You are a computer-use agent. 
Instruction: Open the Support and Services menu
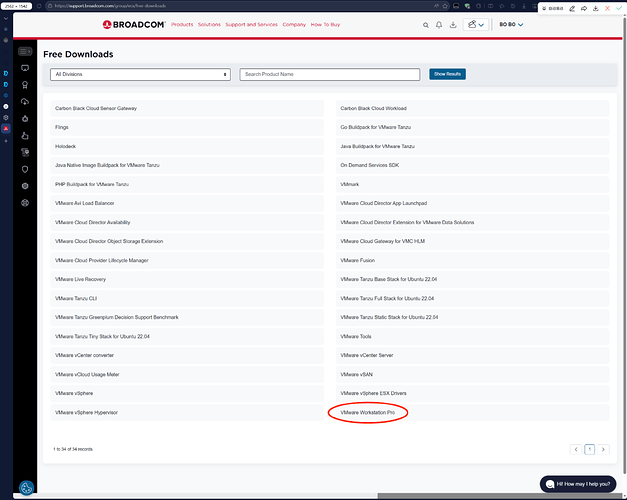click(252, 25)
